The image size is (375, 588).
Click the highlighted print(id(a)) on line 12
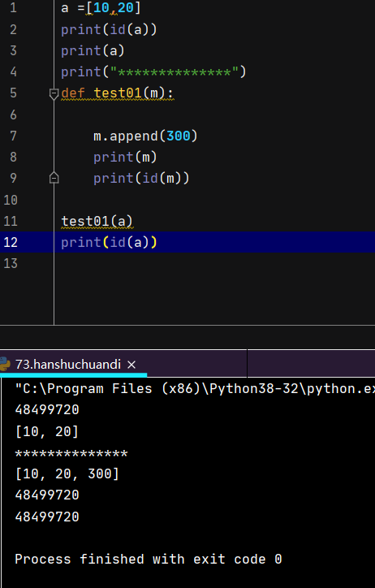pyautogui.click(x=109, y=242)
